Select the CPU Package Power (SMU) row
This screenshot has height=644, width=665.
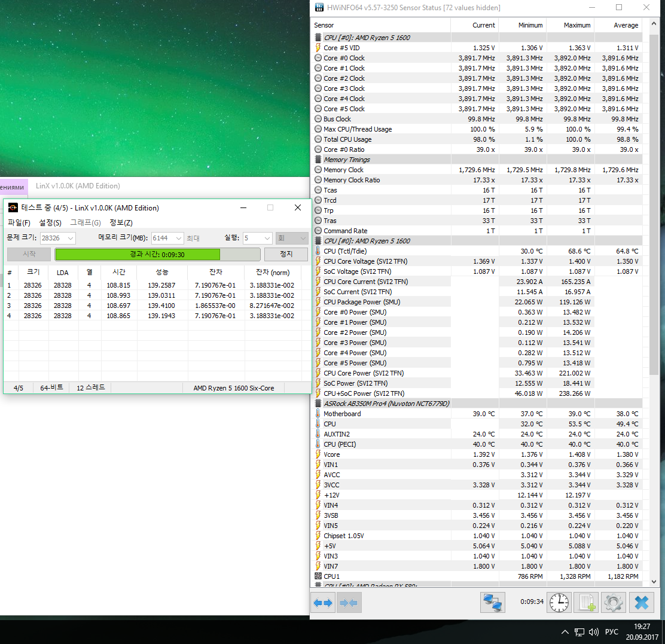[361, 302]
